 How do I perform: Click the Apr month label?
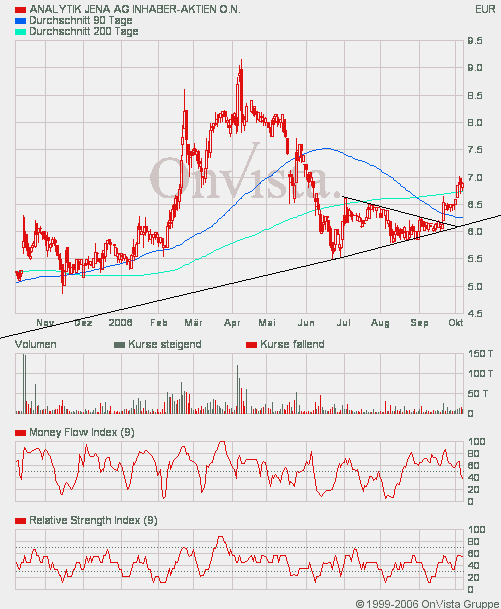pos(232,323)
